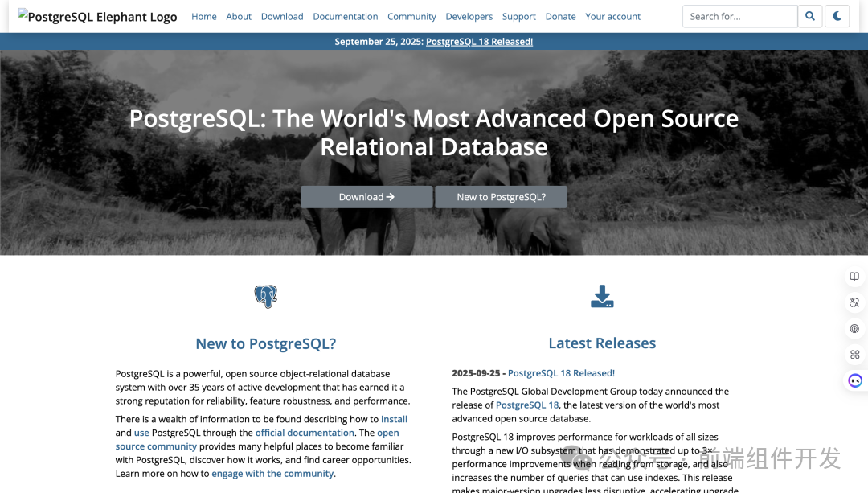Follow the engage with the community link
Image resolution: width=868 pixels, height=493 pixels.
point(272,474)
